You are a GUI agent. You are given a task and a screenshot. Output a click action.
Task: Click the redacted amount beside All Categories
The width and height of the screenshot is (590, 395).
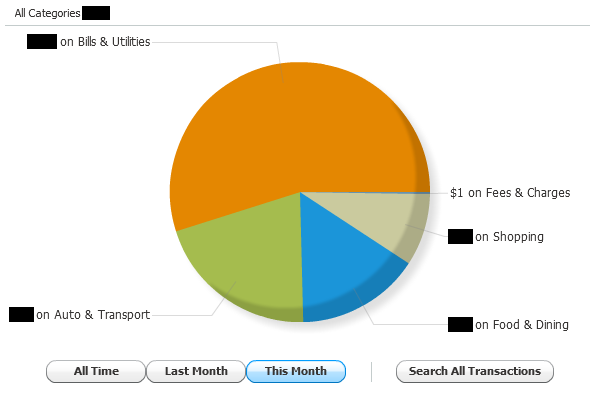point(96,13)
